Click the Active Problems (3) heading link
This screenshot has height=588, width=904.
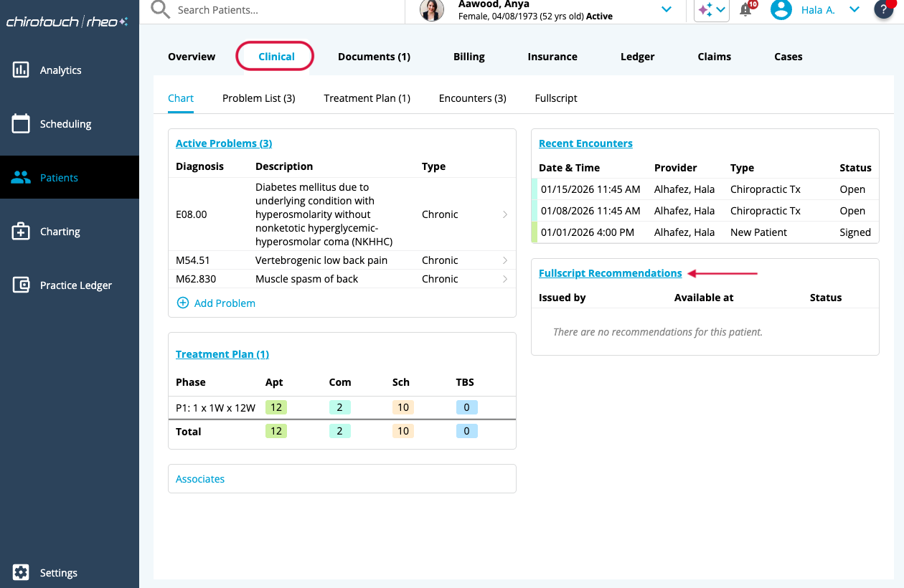pos(224,143)
